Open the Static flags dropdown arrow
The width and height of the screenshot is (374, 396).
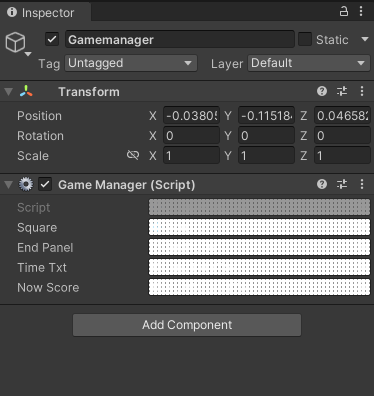(x=365, y=39)
